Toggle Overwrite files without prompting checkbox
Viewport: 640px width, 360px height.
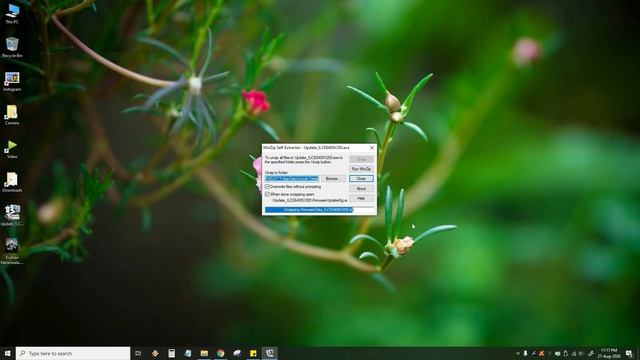267,187
